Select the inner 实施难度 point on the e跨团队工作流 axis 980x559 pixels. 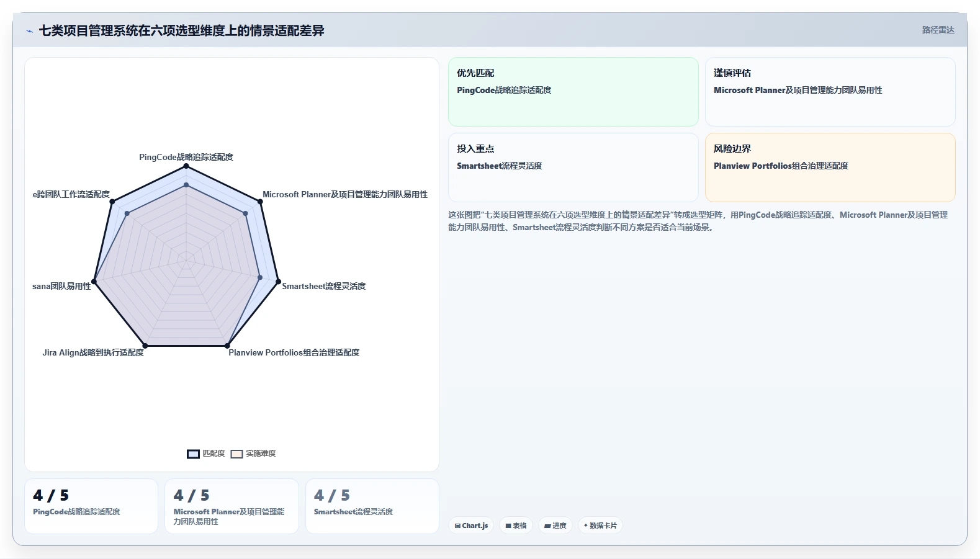[x=127, y=213]
